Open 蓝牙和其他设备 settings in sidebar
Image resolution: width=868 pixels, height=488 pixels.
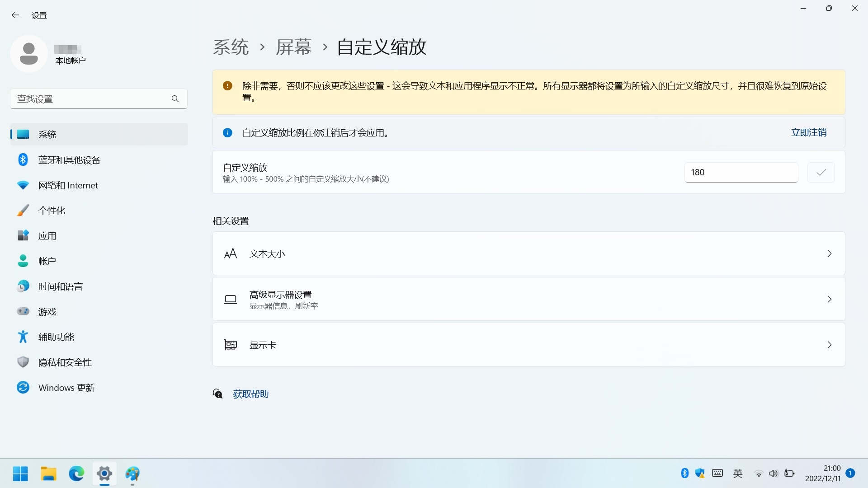coord(70,160)
